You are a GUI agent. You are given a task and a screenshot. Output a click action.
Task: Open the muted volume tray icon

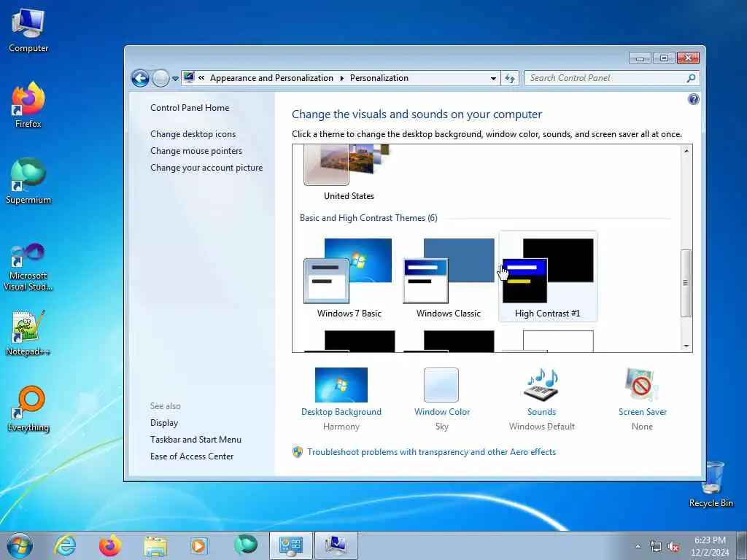click(673, 547)
